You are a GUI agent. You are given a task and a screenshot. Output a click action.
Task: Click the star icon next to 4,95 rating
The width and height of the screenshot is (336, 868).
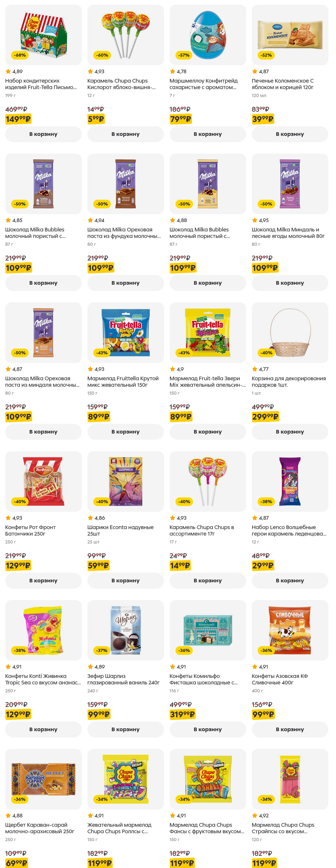pyautogui.click(x=255, y=220)
